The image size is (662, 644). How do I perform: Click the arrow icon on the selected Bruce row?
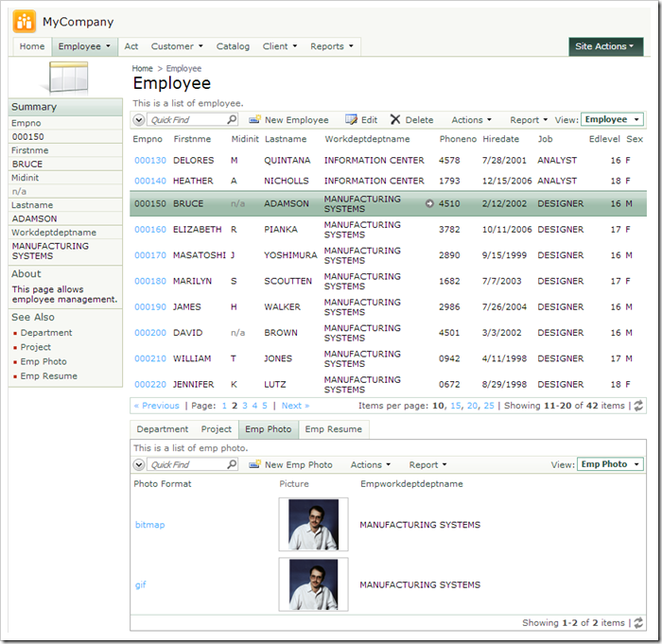[429, 203]
